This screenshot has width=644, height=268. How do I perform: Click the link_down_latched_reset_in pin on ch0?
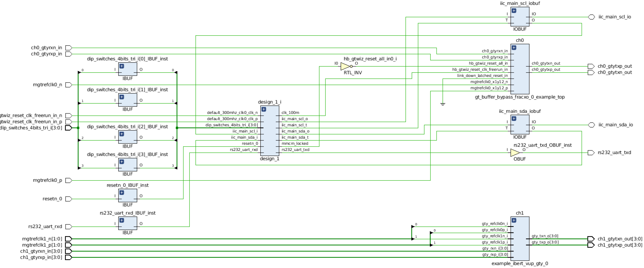(x=482, y=76)
